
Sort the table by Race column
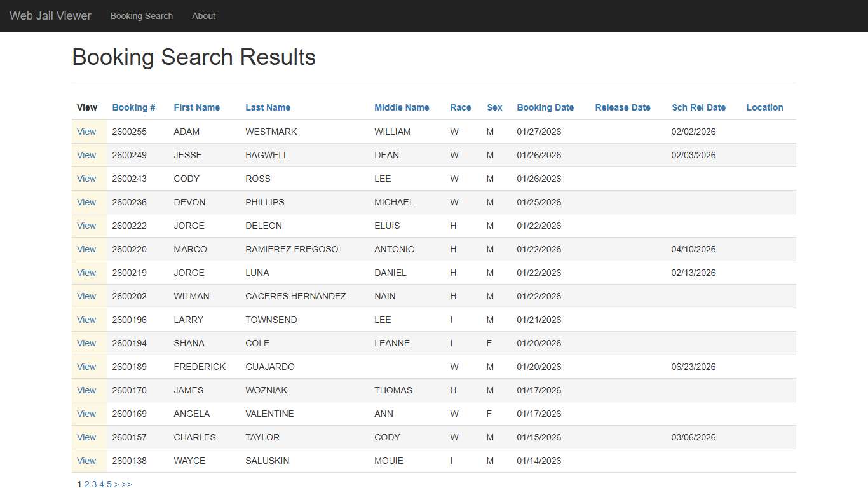[460, 107]
